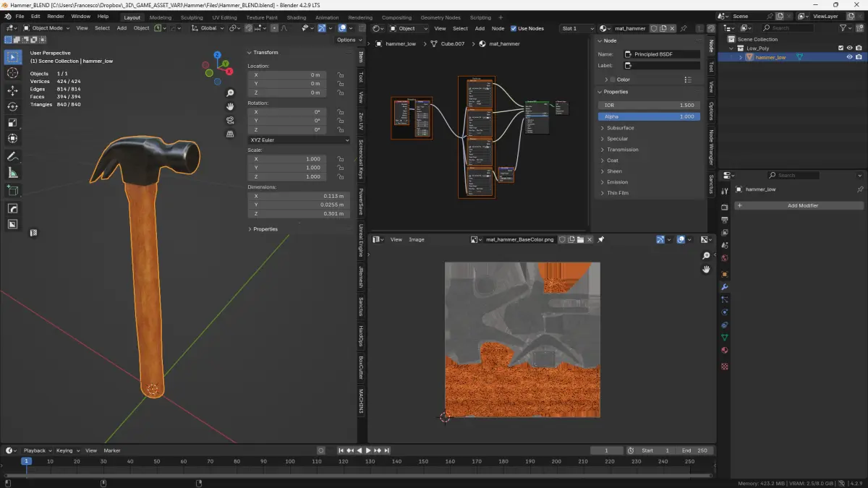Click the viewport pan hand icon
Screen dimensions: 868x488
tap(230, 106)
